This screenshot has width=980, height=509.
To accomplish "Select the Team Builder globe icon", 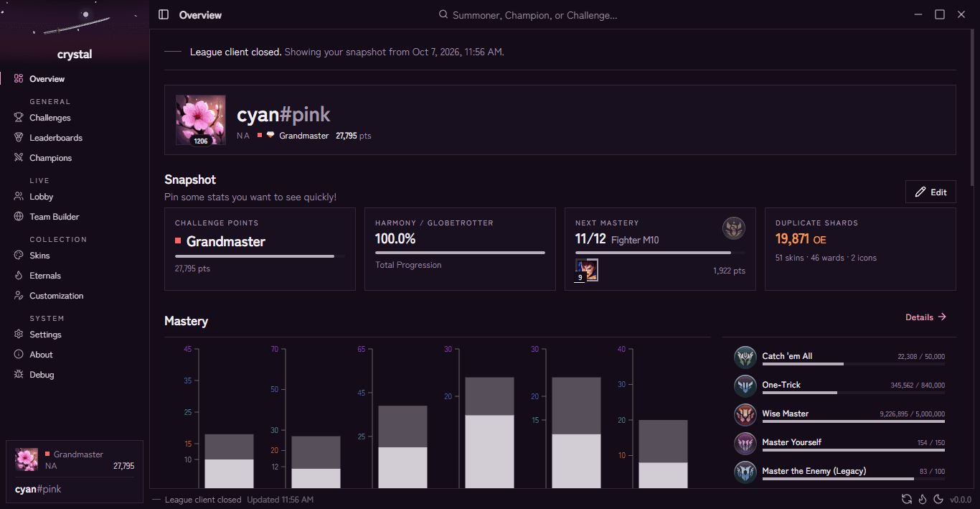I will point(19,217).
